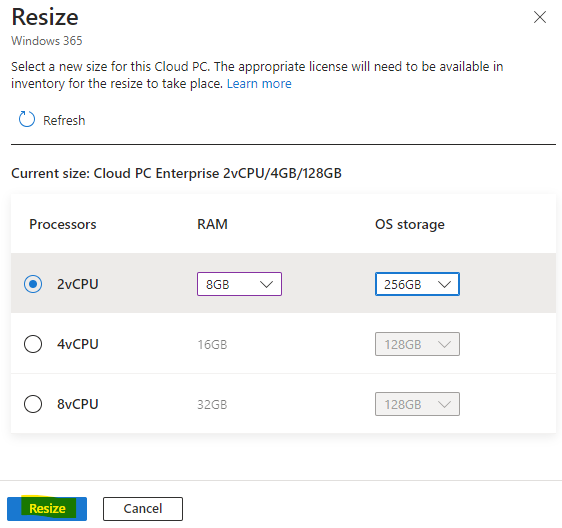562x528 pixels.
Task: Open the 8vCPU 128GB storage dropdown
Action: click(x=417, y=404)
